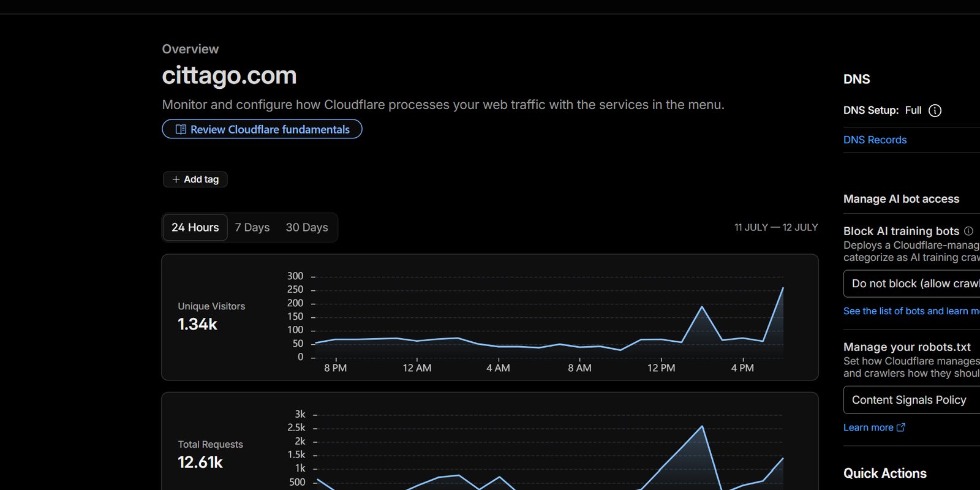
Task: Select the 24 Hours tab
Action: (195, 227)
